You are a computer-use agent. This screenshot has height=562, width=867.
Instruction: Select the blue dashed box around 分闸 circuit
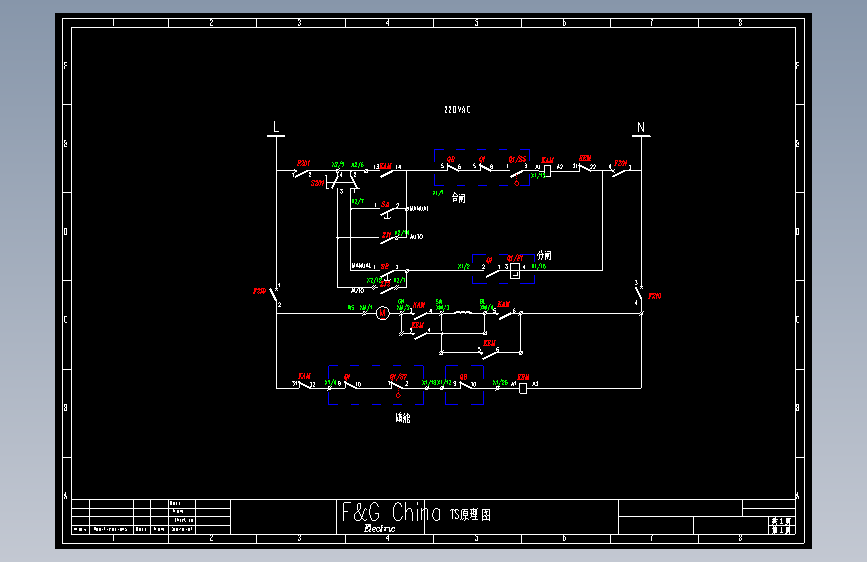[503, 269]
